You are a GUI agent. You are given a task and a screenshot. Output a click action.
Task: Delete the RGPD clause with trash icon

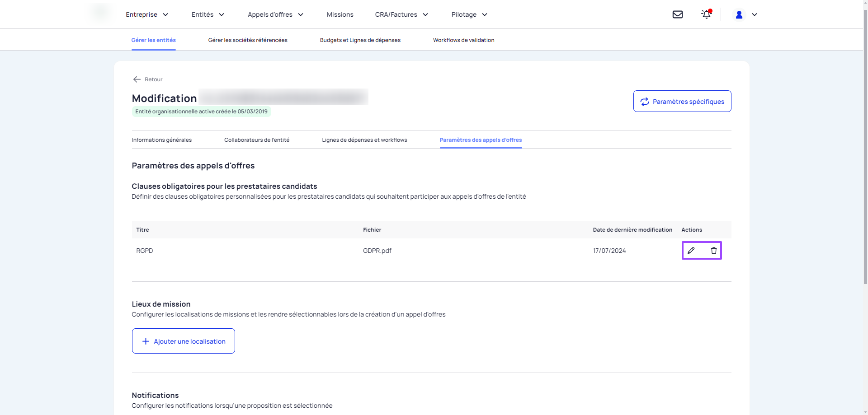tap(713, 251)
